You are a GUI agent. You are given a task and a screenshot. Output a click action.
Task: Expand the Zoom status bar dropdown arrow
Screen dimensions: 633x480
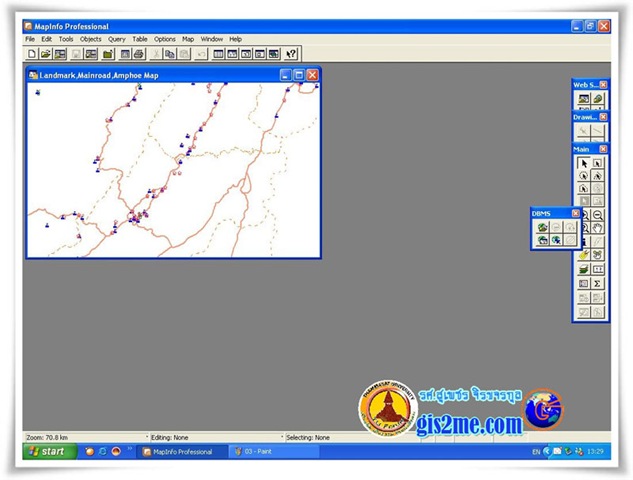point(147,437)
